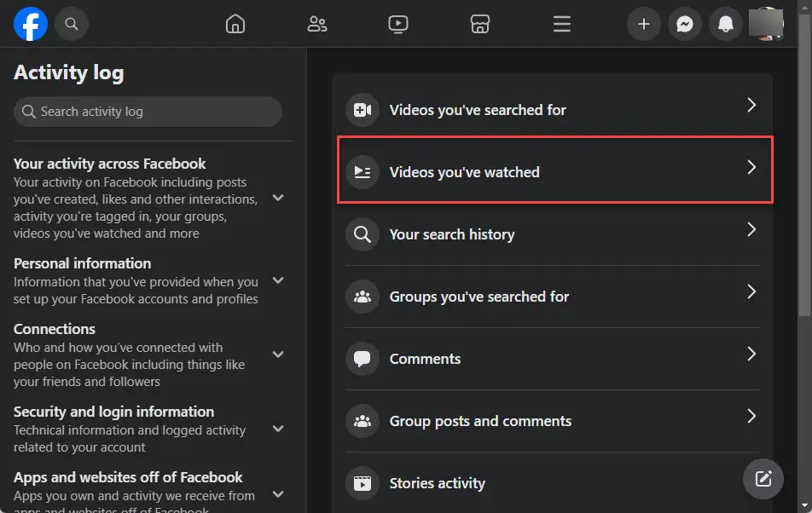Click the Apps and websites off of Facebook heading
The width and height of the screenshot is (812, 513).
point(128,477)
